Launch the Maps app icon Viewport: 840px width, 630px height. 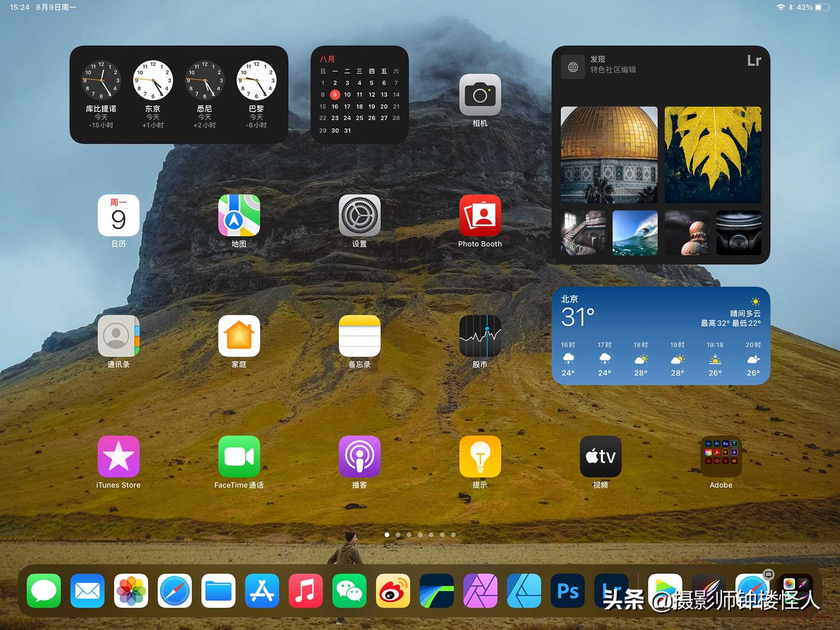coord(239,215)
